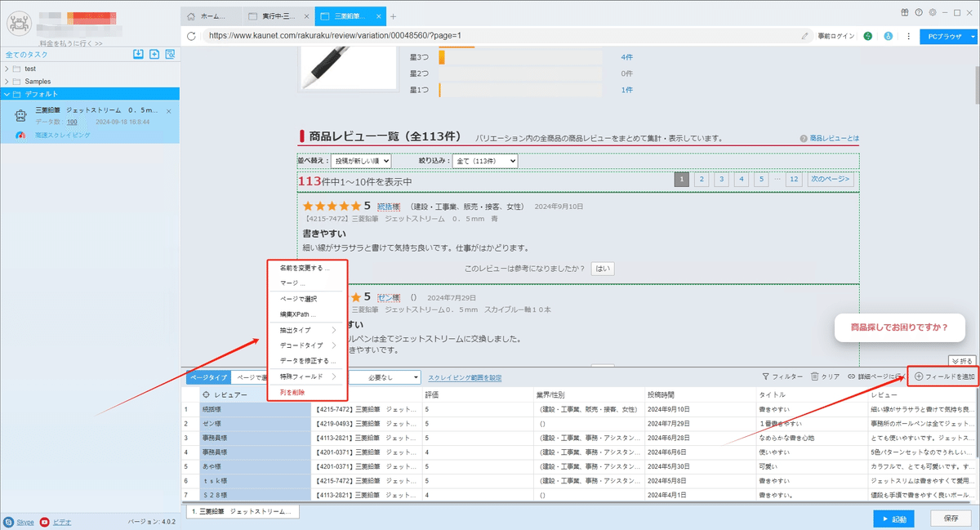Click はい helpful button on first review
Viewport: 980px width, 530px height.
tap(603, 268)
